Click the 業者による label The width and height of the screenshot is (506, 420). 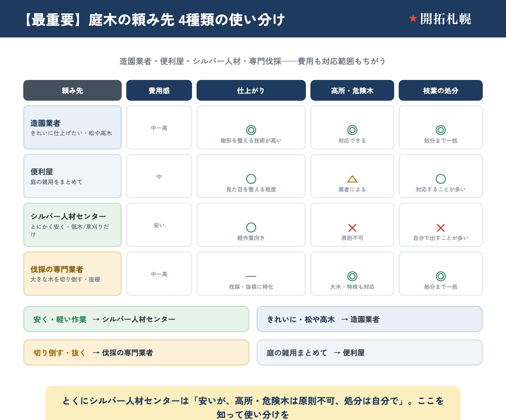tap(352, 189)
